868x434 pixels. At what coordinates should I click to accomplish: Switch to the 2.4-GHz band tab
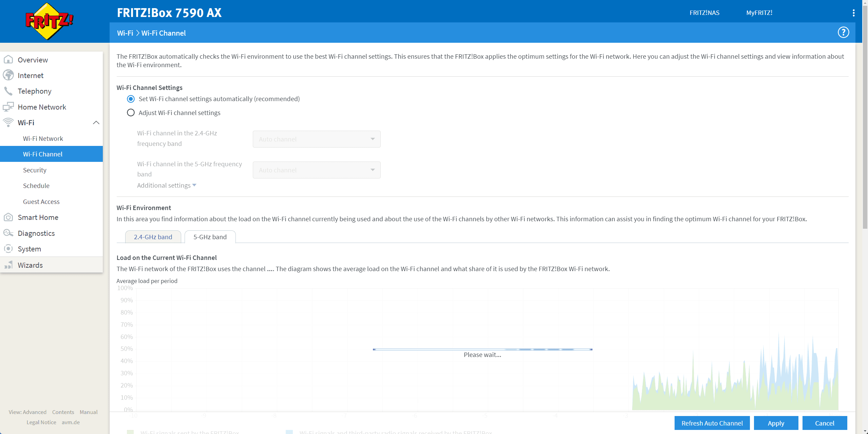(x=153, y=237)
